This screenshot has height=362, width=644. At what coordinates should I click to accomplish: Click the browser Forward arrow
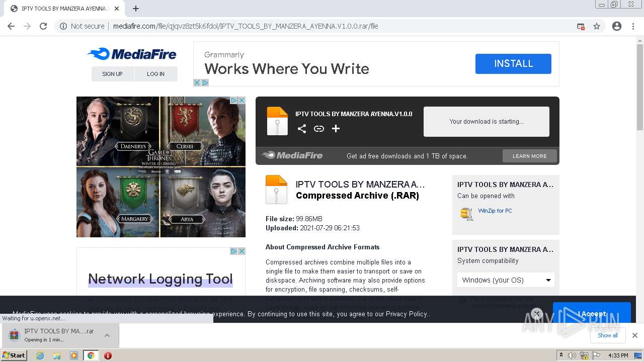coord(27,26)
